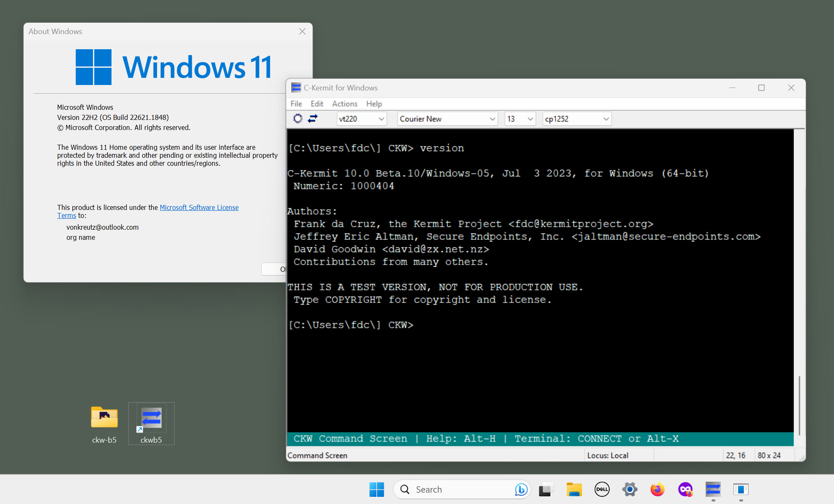Screen dimensions: 834x504
Task: Select the ckw-b5 folder on desktop
Action: pyautogui.click(x=104, y=424)
